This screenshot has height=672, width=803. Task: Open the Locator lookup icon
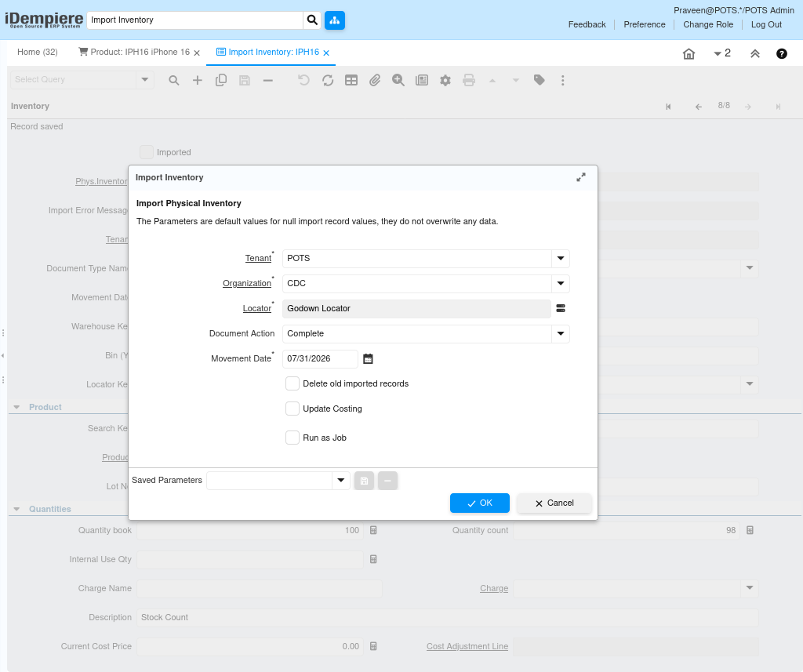tap(561, 308)
